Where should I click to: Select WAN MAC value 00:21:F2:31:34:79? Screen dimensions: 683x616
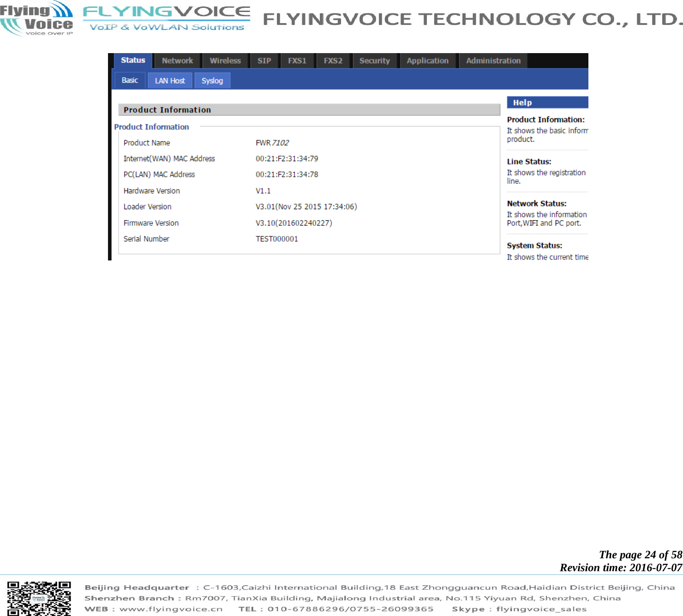[x=287, y=159]
